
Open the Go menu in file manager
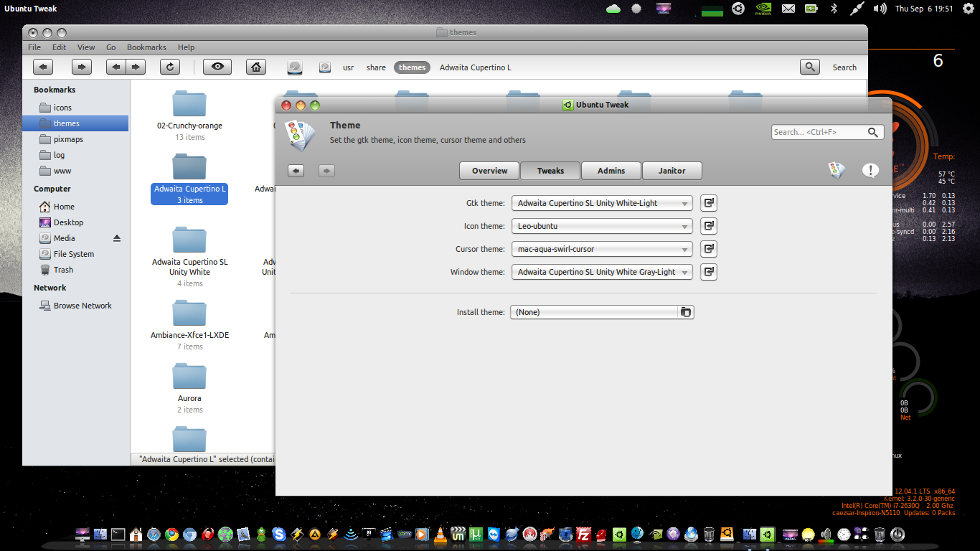pos(111,47)
